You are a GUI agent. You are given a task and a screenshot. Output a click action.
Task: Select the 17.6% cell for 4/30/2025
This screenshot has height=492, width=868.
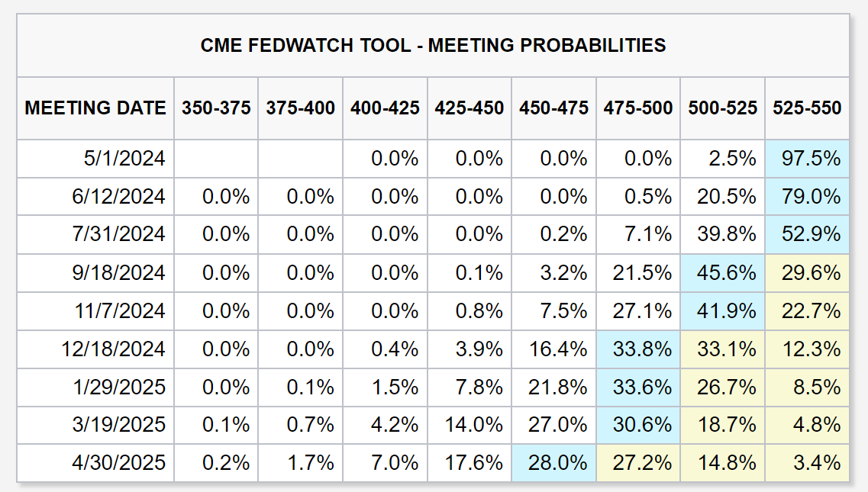469,463
